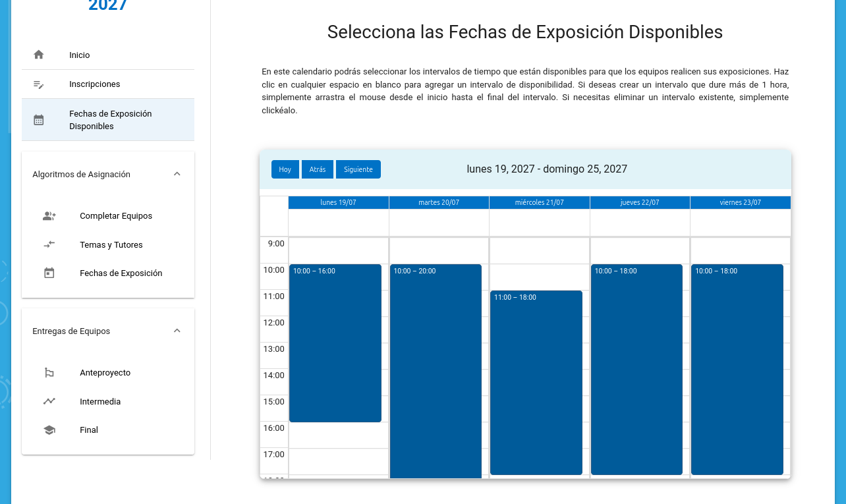846x504 pixels.
Task: Click the flag icon for Anteproyecto
Action: click(49, 373)
